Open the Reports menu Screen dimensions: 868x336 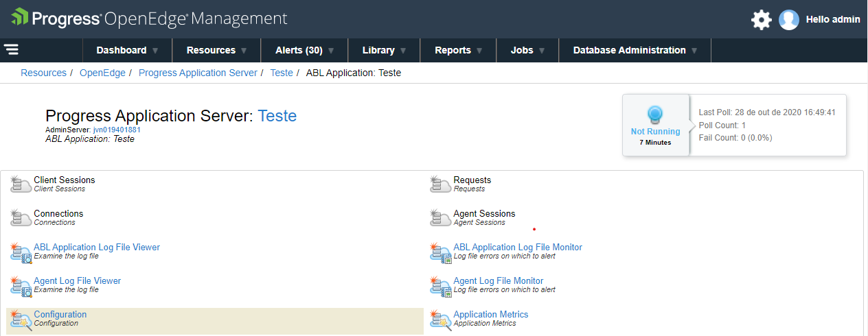459,50
